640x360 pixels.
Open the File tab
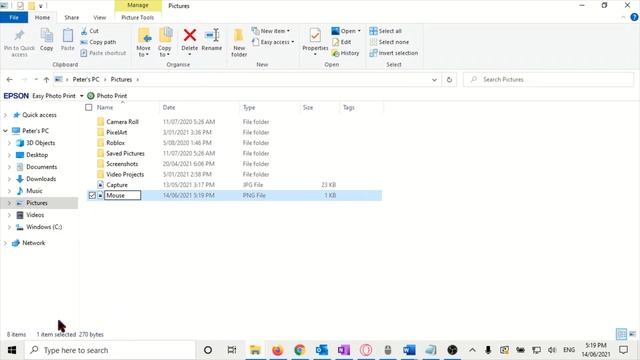pyautogui.click(x=14, y=18)
